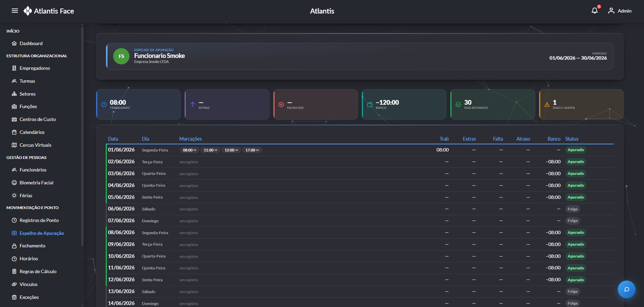Open Biometria Facial page

click(x=36, y=183)
